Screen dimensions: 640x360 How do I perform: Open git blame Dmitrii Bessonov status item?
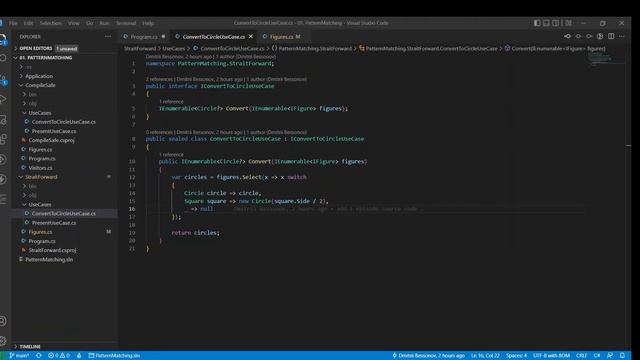pyautogui.click(x=428, y=356)
